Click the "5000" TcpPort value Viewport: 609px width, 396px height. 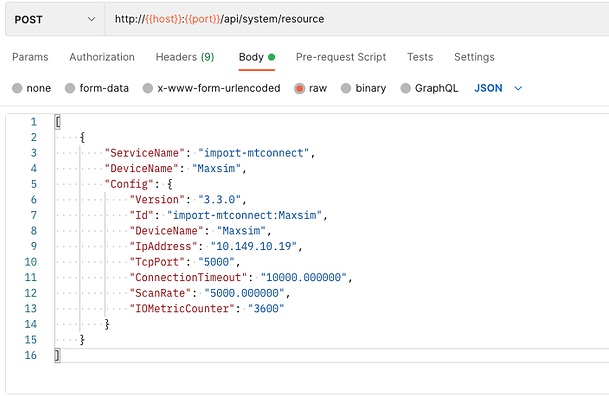tap(216, 262)
